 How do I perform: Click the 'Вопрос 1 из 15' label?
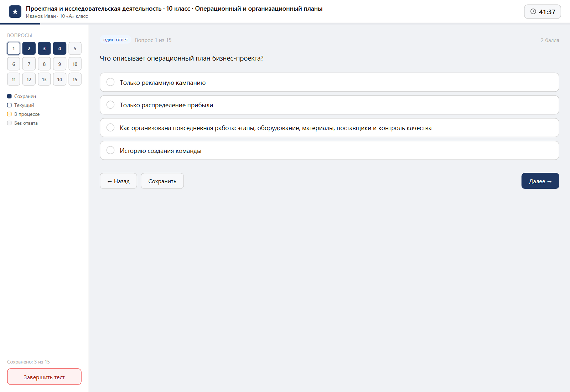tap(153, 40)
